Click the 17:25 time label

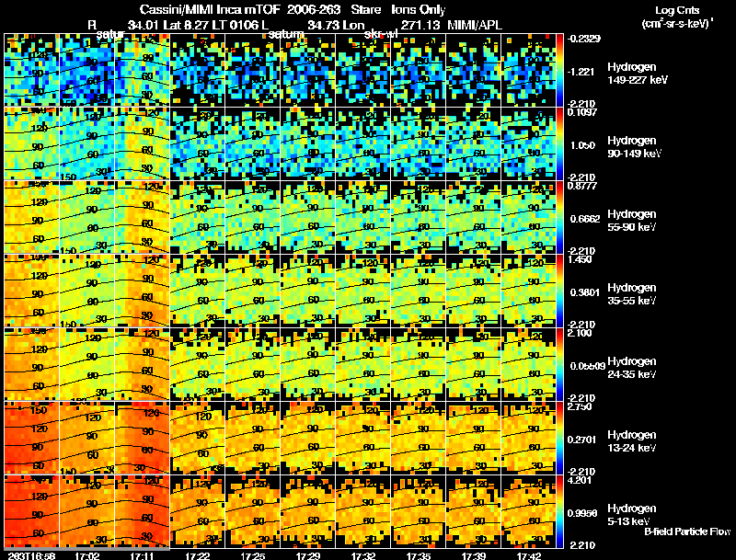point(253,555)
